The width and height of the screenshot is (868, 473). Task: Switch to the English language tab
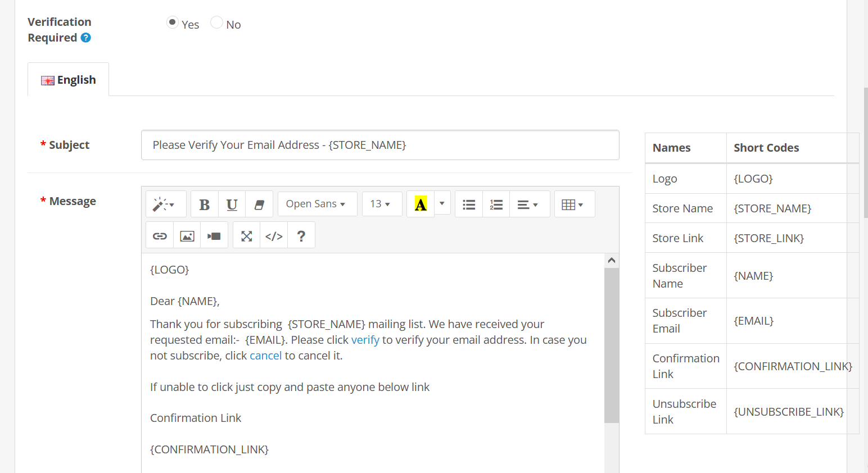coord(69,80)
